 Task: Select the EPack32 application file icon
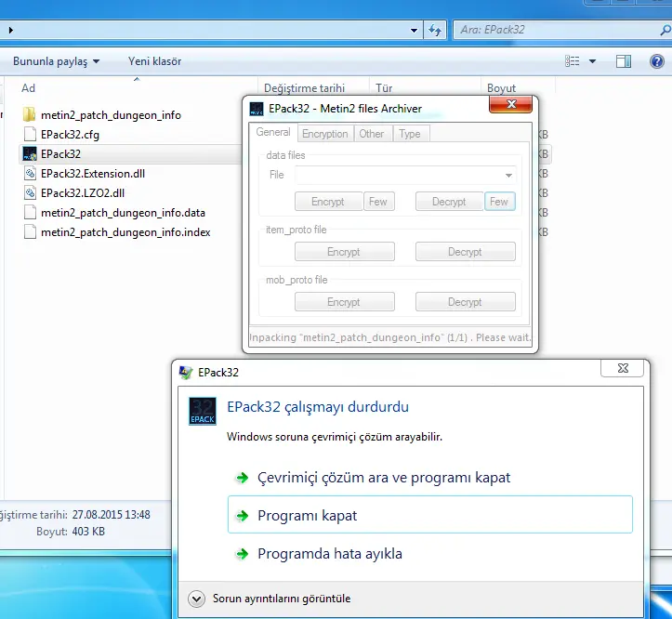click(29, 154)
